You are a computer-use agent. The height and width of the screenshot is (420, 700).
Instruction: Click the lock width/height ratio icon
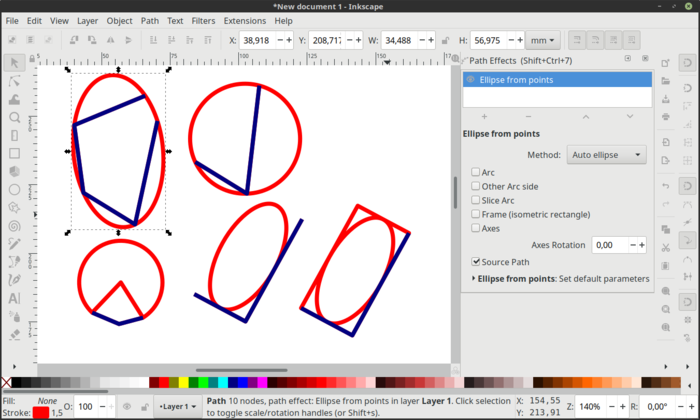tap(446, 41)
